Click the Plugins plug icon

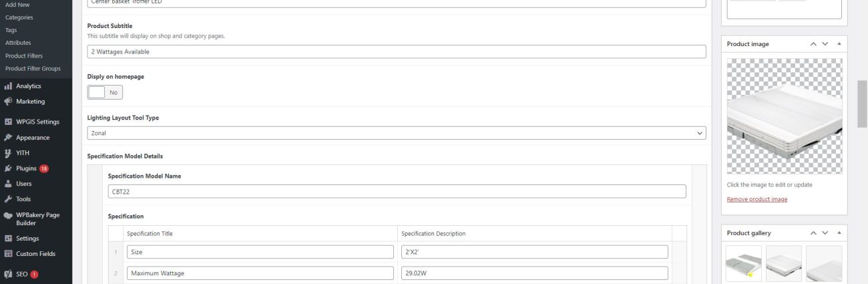(8, 168)
